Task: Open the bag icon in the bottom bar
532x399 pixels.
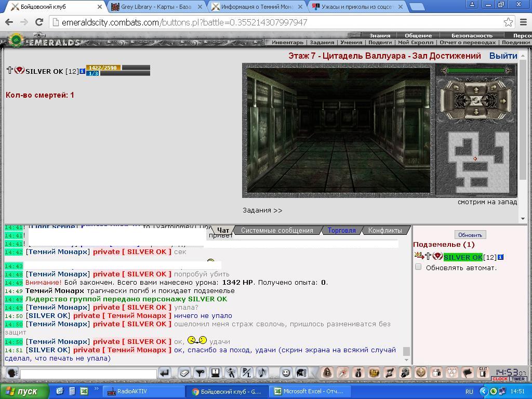Action: coord(327,373)
